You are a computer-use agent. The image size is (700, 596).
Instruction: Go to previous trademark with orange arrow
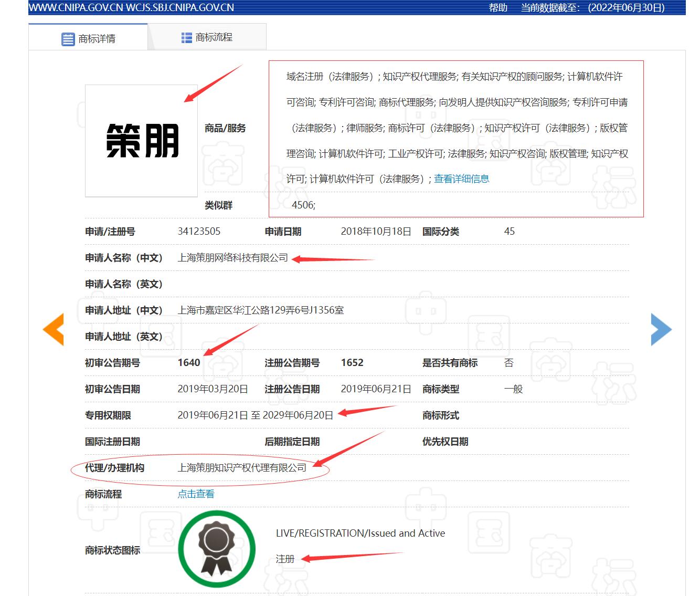pos(54,329)
